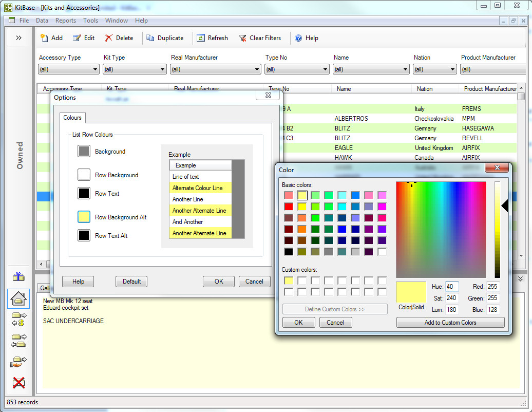Click the Refresh toolbar icon
Screen dimensions: 532x412
click(200, 38)
